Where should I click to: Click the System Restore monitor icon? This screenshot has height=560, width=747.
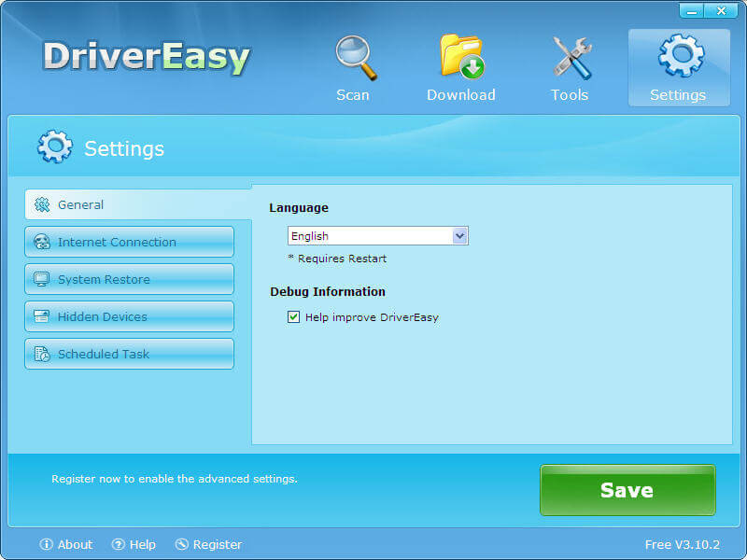tap(41, 279)
